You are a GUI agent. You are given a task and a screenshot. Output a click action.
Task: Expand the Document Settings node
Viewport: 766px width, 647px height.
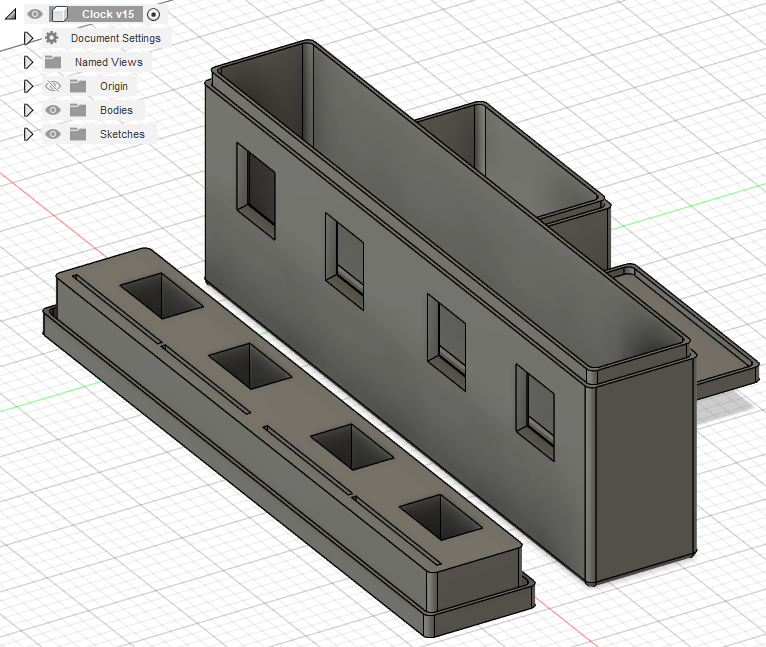[x=28, y=38]
